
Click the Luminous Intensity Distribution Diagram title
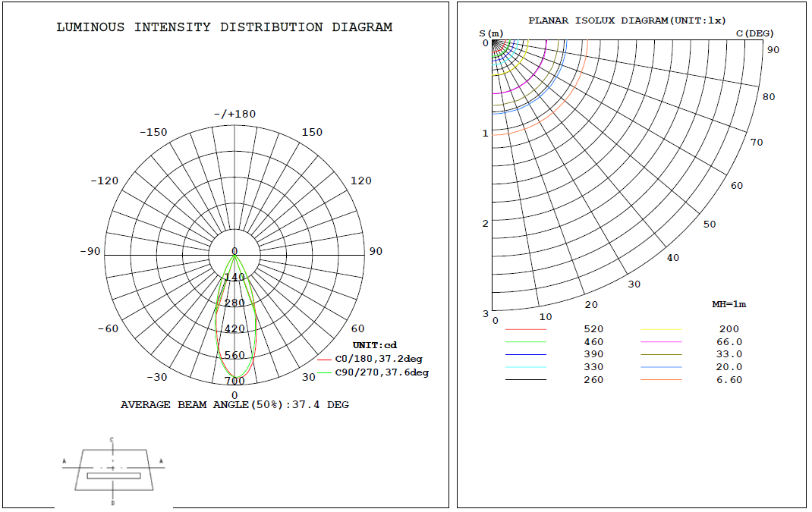(224, 27)
